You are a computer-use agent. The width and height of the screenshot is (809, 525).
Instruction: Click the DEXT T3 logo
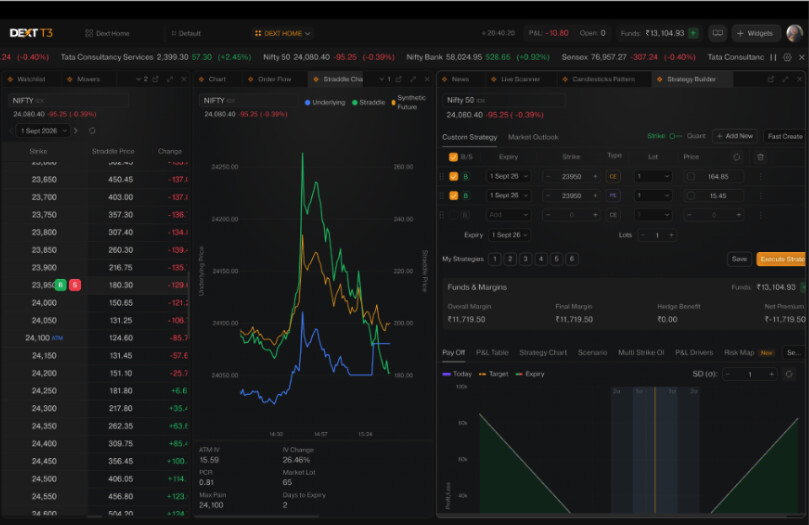click(x=31, y=33)
